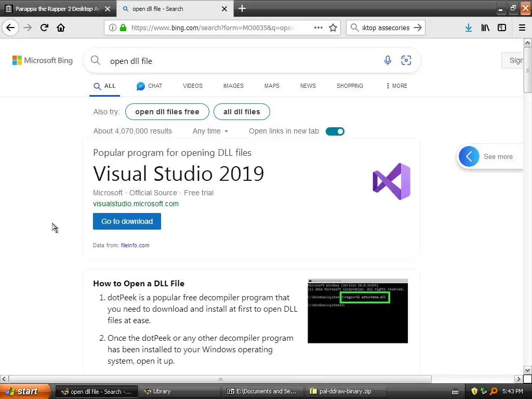Expand the Any time filter dropdown
Screen dimensions: 532x399
[x=210, y=131]
